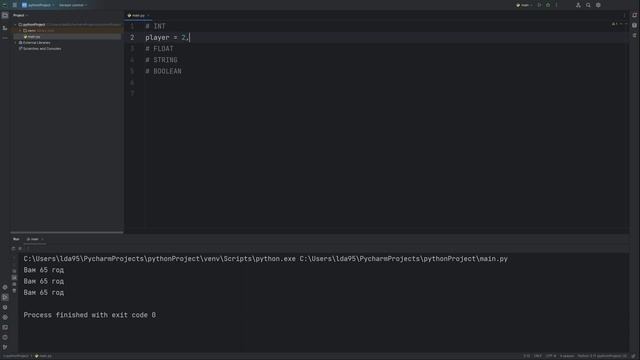The image size is (640, 360).
Task: Close the main.py editor tab
Action: (148, 16)
